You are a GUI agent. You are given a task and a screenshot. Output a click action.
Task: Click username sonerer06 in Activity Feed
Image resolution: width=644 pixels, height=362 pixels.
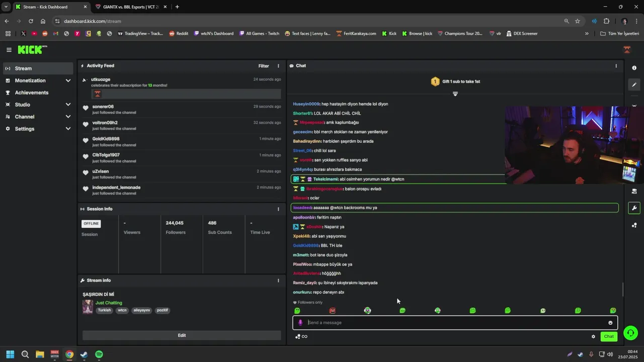103,107
